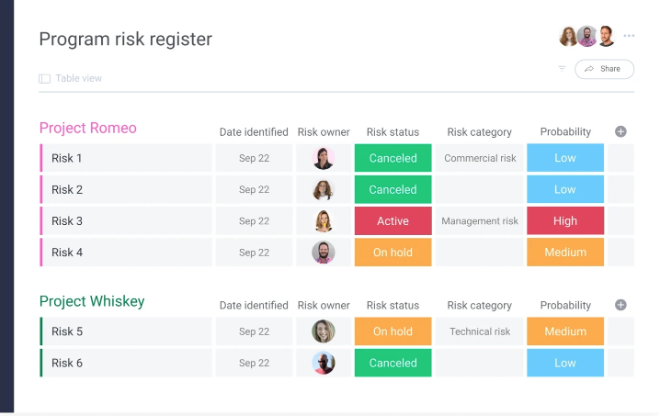Click Probability header in Project Whiskey
Image resolution: width=659 pixels, height=416 pixels.
(x=565, y=305)
